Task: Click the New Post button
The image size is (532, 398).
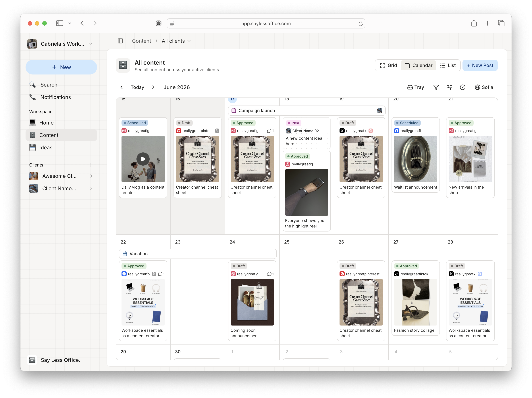Action: click(x=480, y=66)
